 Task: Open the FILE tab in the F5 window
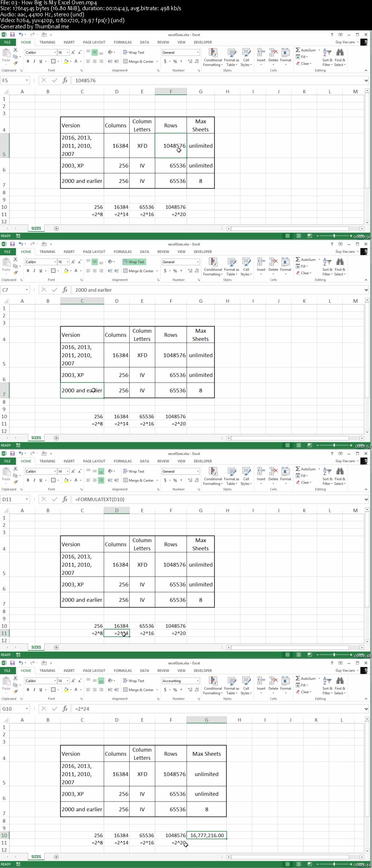(7, 42)
